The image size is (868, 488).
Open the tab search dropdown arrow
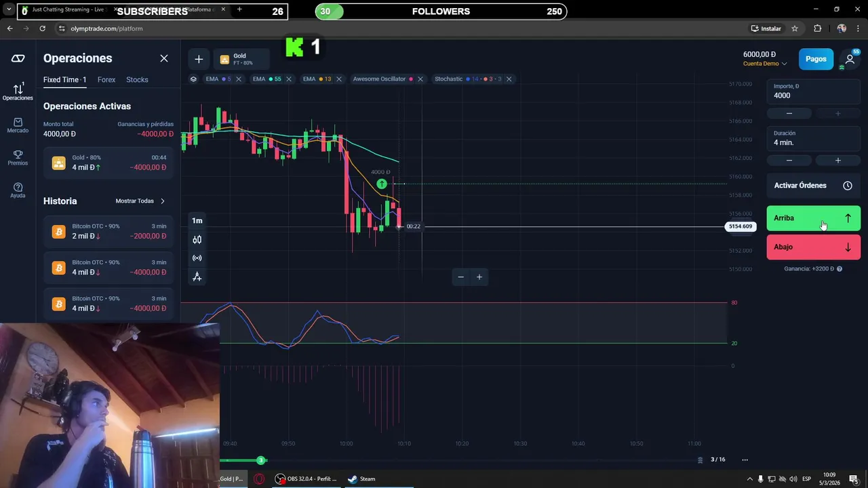[x=7, y=10]
